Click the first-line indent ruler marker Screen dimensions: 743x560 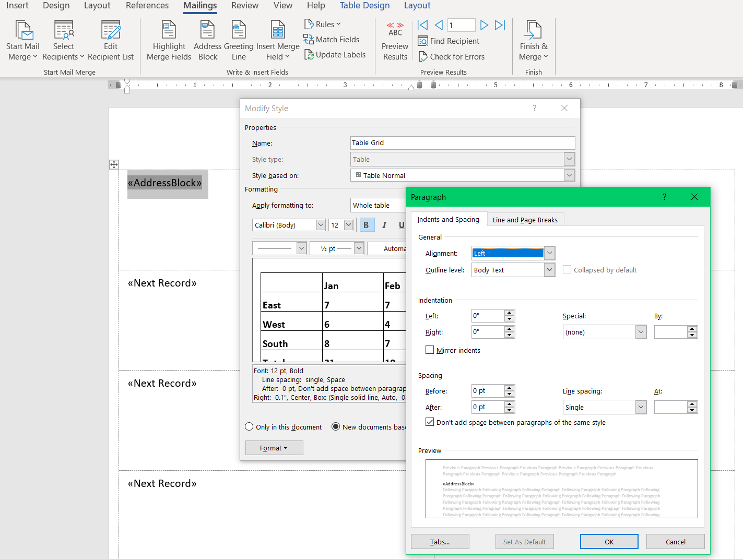click(x=127, y=82)
